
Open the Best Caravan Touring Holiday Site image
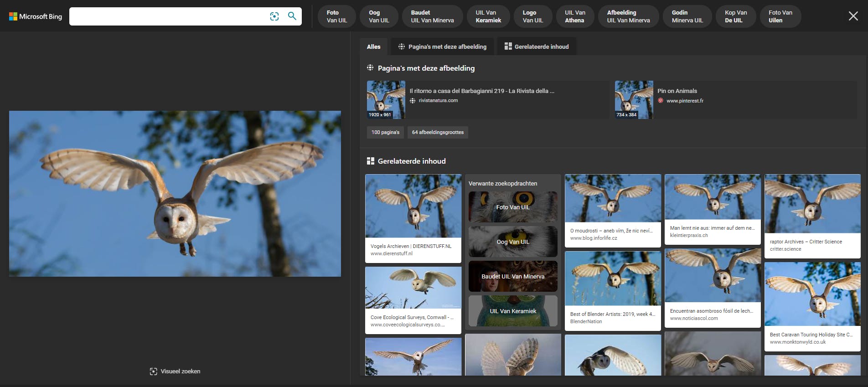[x=812, y=294]
